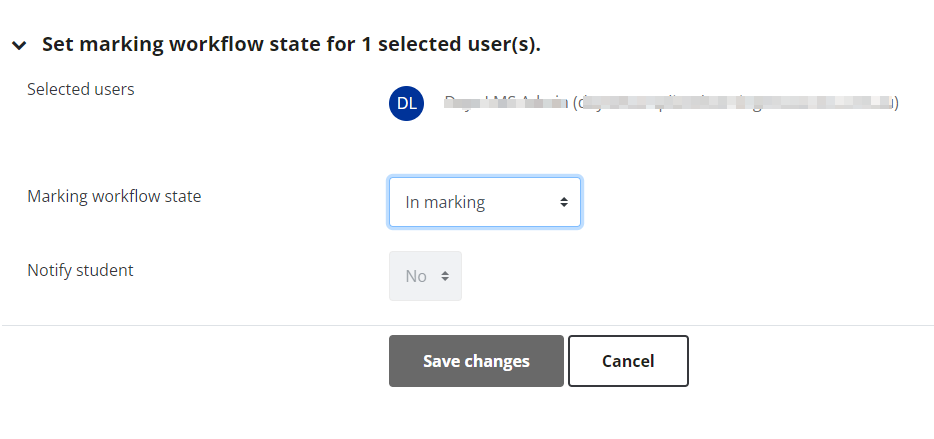The height and width of the screenshot is (439, 934).
Task: Open the disabled Notify student dropdown
Action: coord(425,276)
